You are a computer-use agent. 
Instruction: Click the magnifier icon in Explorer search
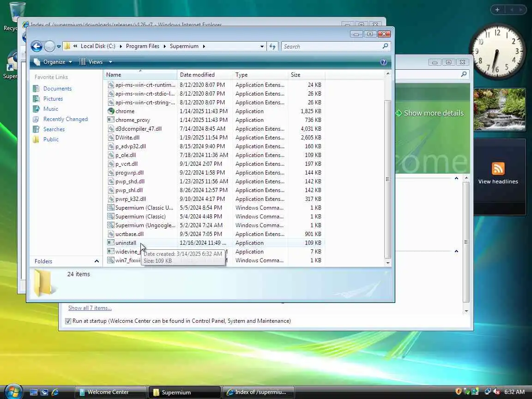point(386,46)
